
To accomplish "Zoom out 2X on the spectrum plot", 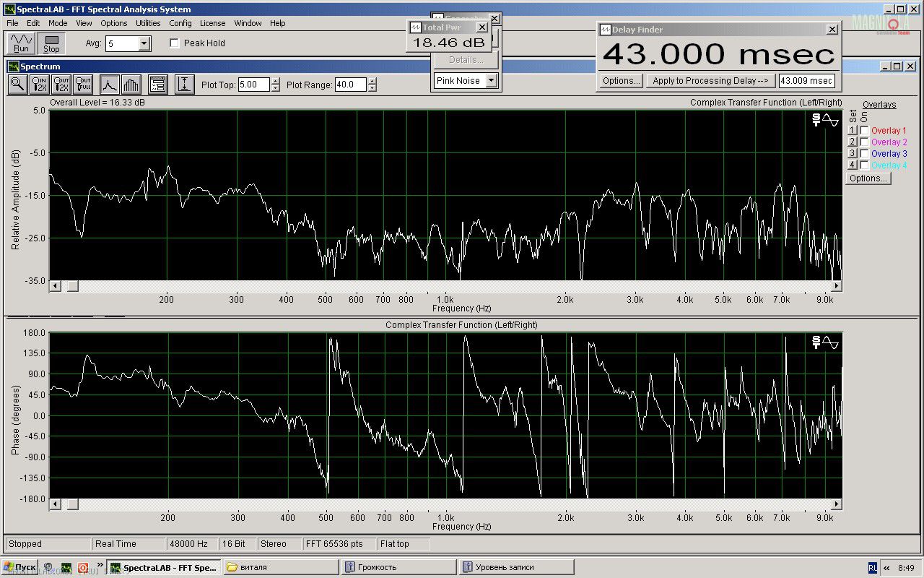I will pos(61,85).
